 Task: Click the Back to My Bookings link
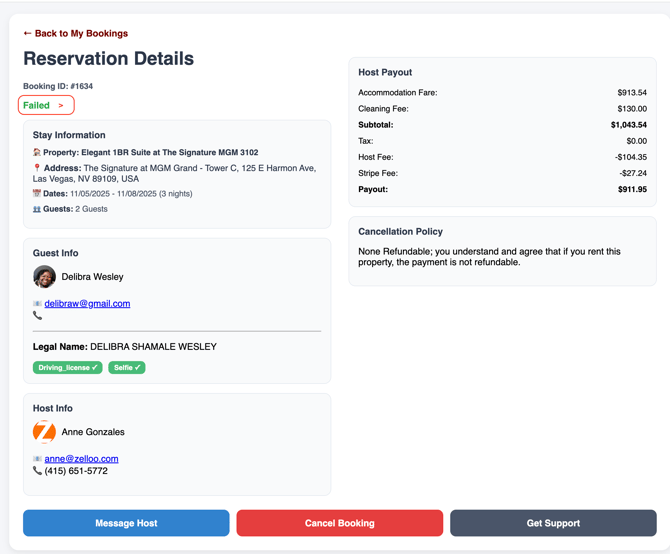click(75, 33)
